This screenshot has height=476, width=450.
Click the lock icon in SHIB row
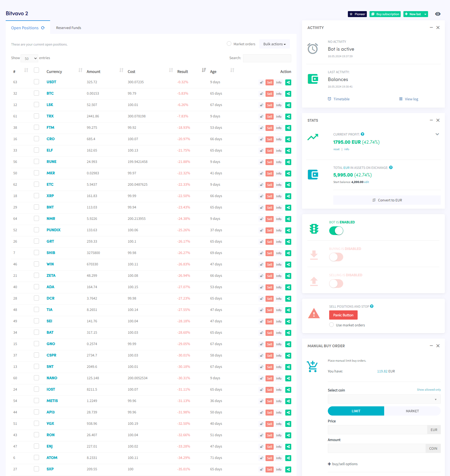[261, 253]
